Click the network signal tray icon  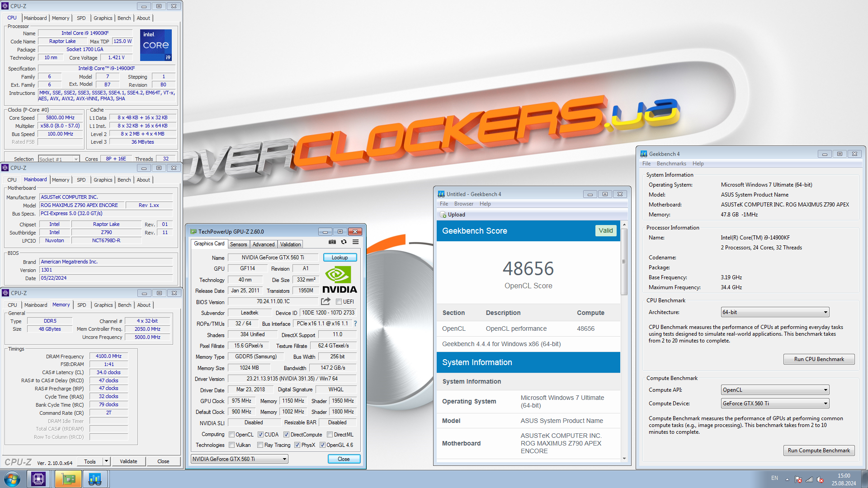pos(809,479)
